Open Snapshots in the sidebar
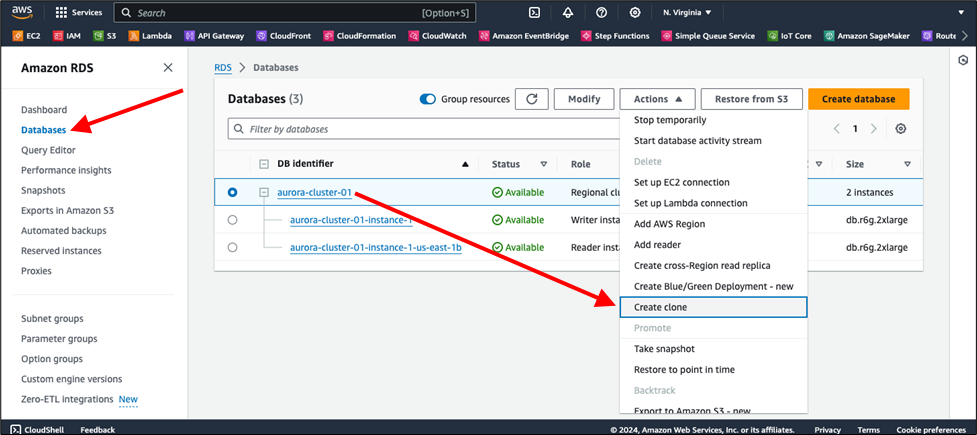977x435 pixels. 43,190
